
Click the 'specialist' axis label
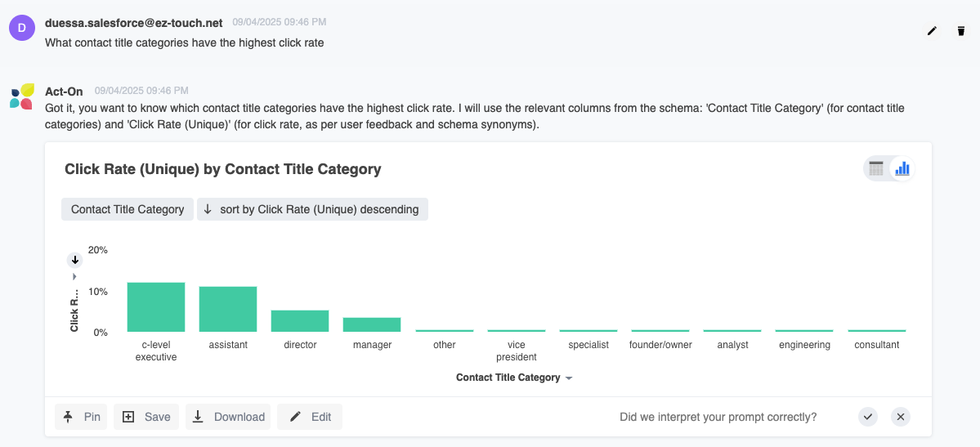pyautogui.click(x=588, y=345)
